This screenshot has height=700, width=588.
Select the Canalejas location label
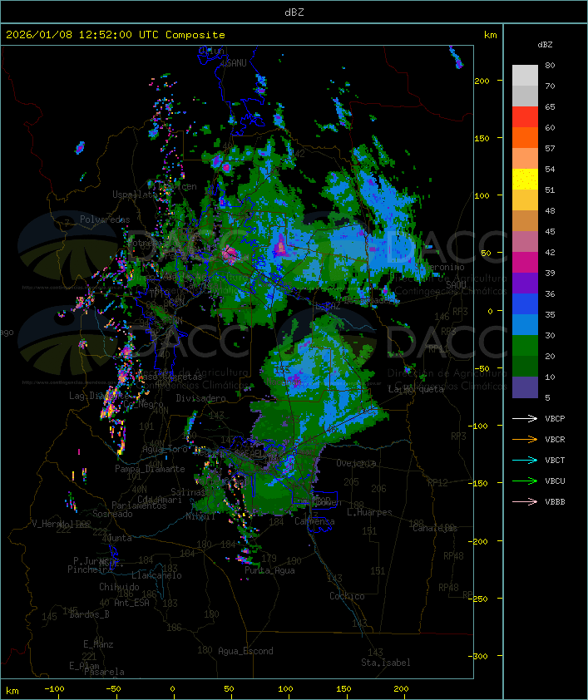[x=435, y=528]
